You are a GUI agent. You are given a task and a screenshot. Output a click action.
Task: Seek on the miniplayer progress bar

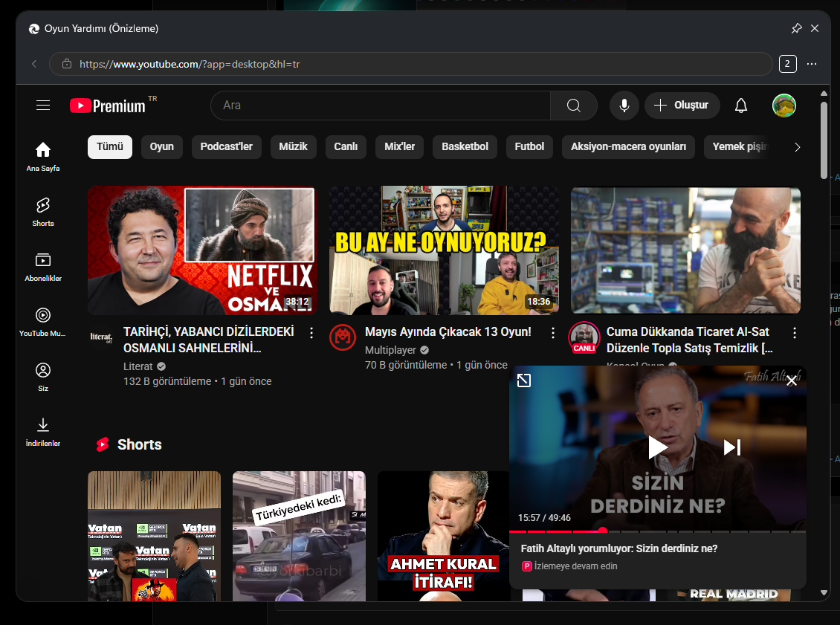tap(658, 531)
